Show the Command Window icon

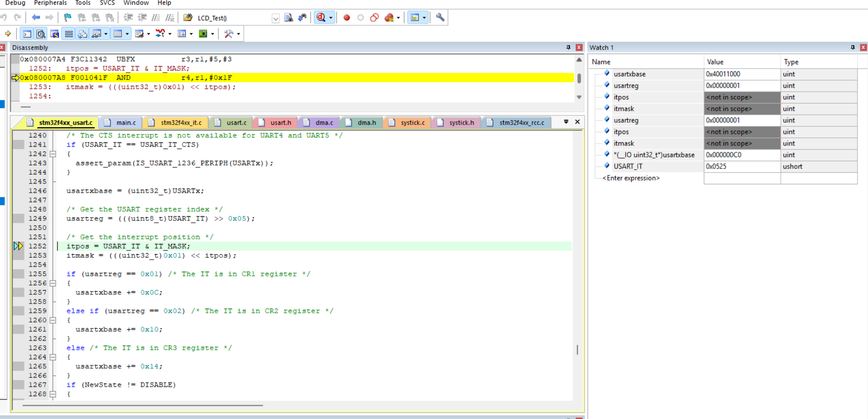(x=27, y=34)
